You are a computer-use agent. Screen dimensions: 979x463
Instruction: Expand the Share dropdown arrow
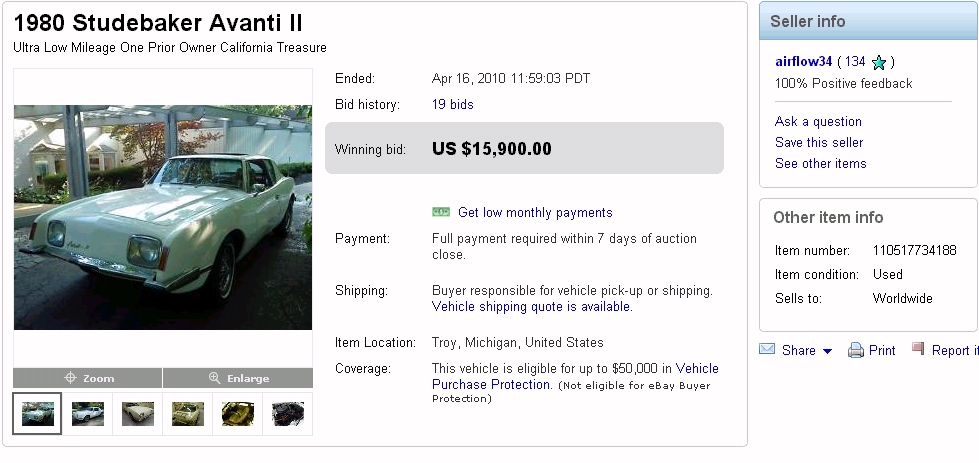[x=827, y=351]
